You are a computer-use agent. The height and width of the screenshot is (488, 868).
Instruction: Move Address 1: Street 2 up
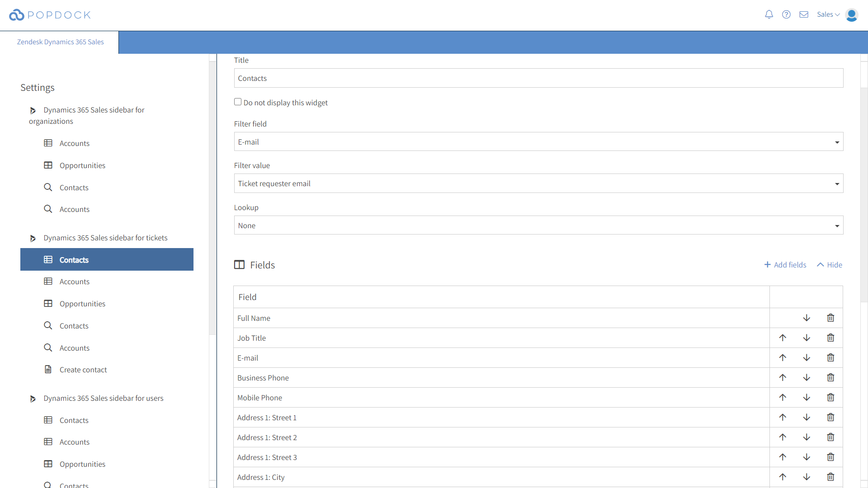(x=783, y=437)
